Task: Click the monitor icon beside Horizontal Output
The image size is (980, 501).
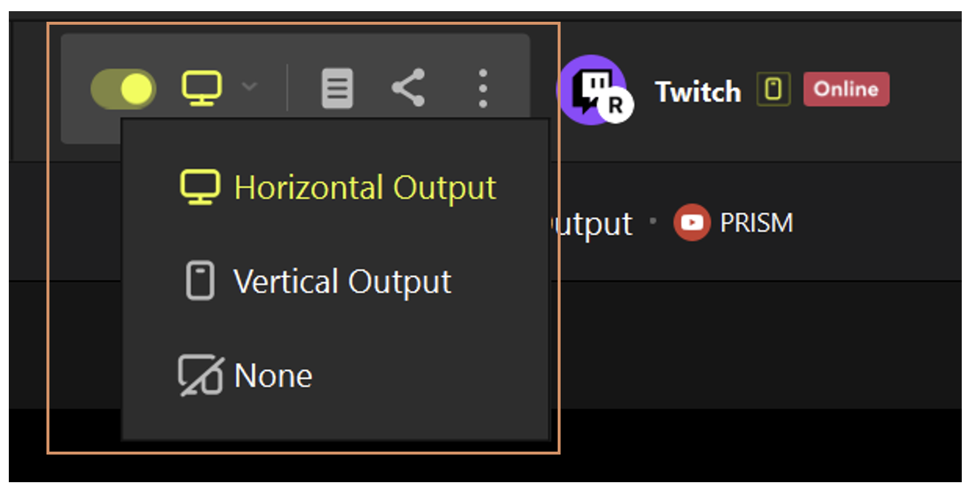Action: click(x=200, y=187)
